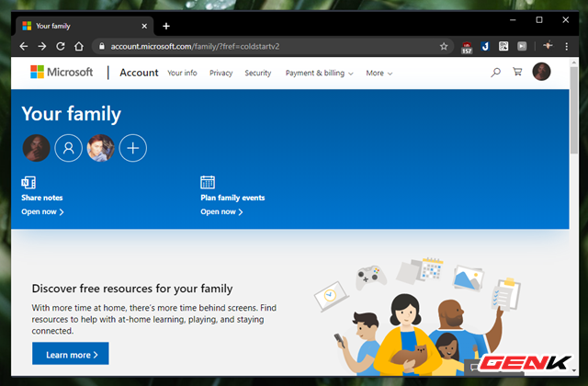This screenshot has height=386, width=588.
Task: Go back with the browser back arrow
Action: pyautogui.click(x=24, y=46)
